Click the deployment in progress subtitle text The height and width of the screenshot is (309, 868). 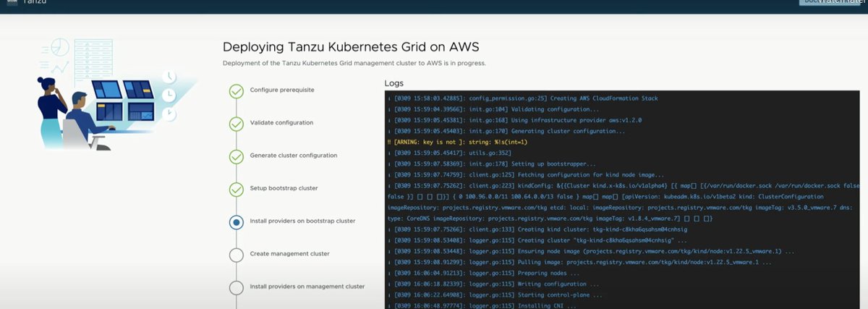(354, 63)
